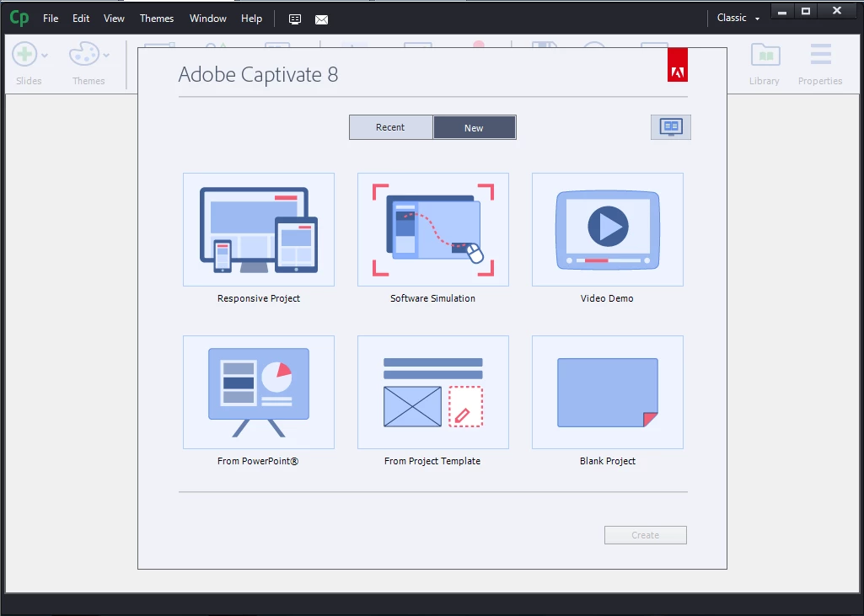This screenshot has height=616, width=864.
Task: Click the getting started tutorial icon button
Action: tap(671, 127)
